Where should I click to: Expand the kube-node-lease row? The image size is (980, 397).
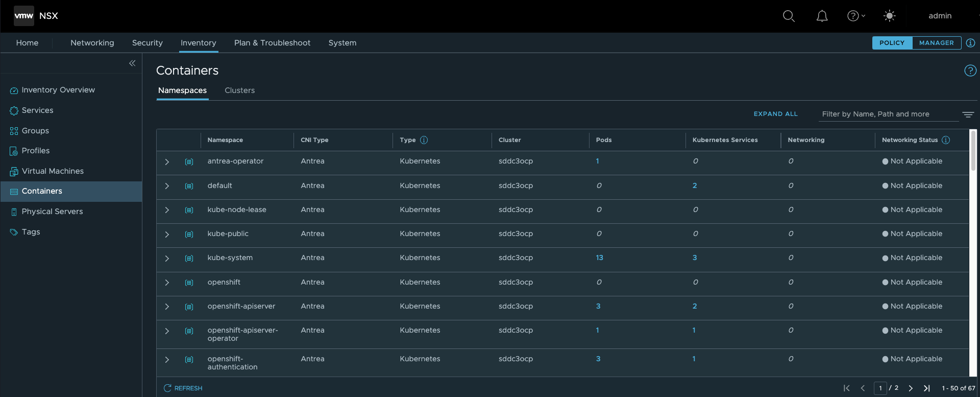167,210
